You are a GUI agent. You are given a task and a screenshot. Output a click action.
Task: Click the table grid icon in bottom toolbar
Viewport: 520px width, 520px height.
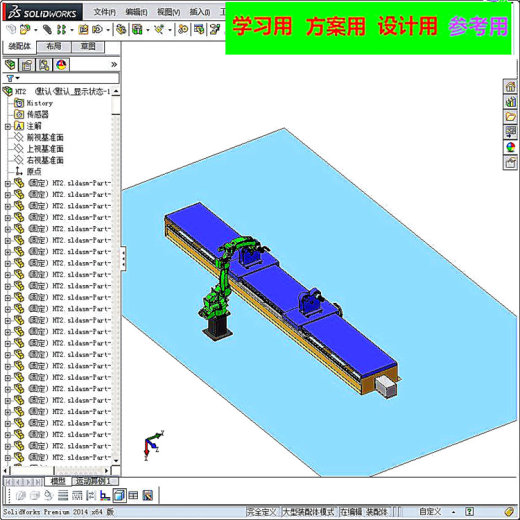pyautogui.click(x=133, y=496)
